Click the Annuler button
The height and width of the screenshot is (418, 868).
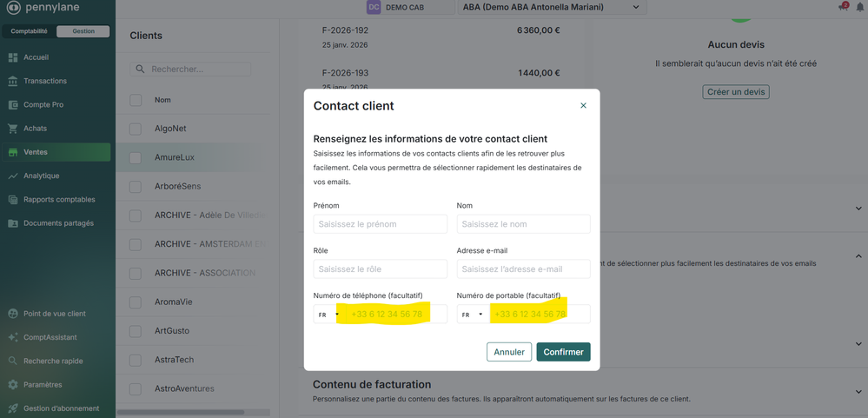pos(509,352)
